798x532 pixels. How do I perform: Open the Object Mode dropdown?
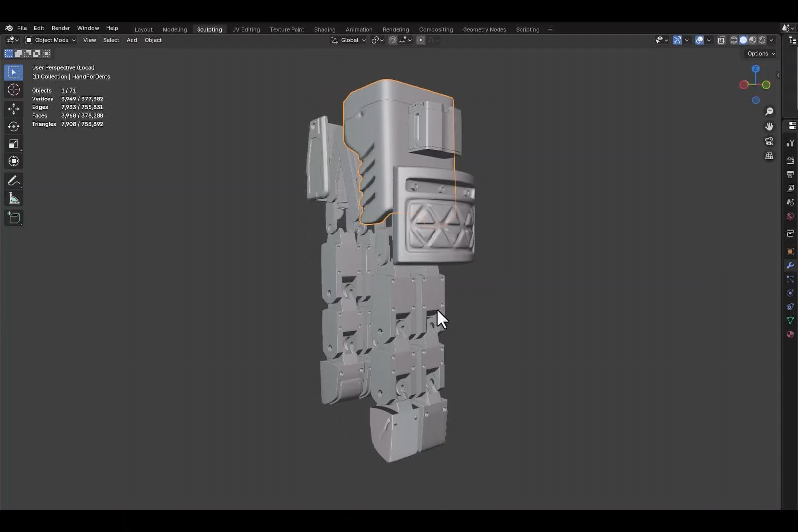click(x=51, y=40)
